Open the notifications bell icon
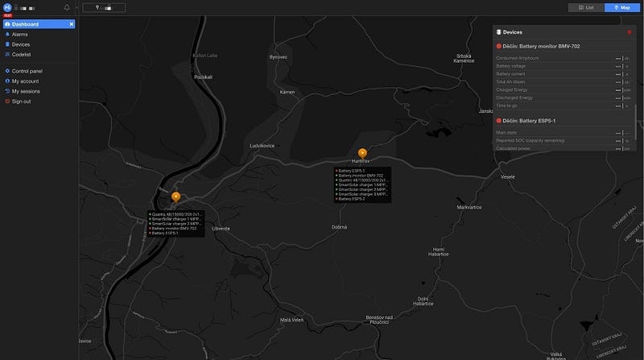Viewport: 644px width, 360px height. [67, 7]
